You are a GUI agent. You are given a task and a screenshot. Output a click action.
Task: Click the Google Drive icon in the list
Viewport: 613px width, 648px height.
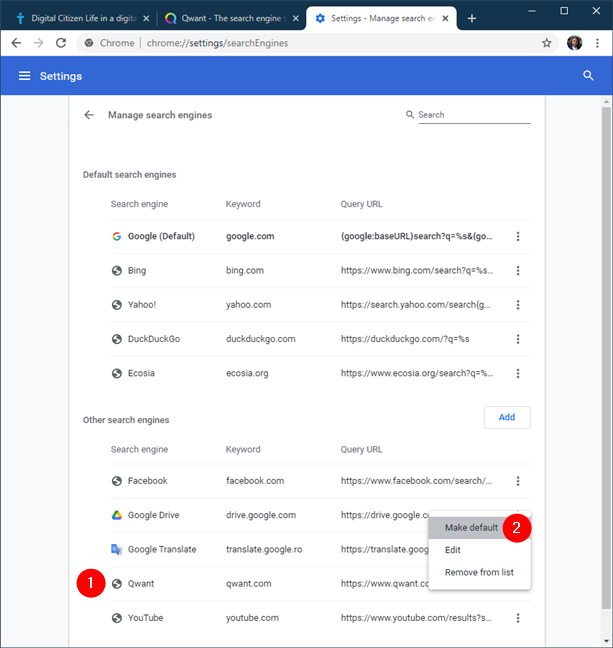117,515
